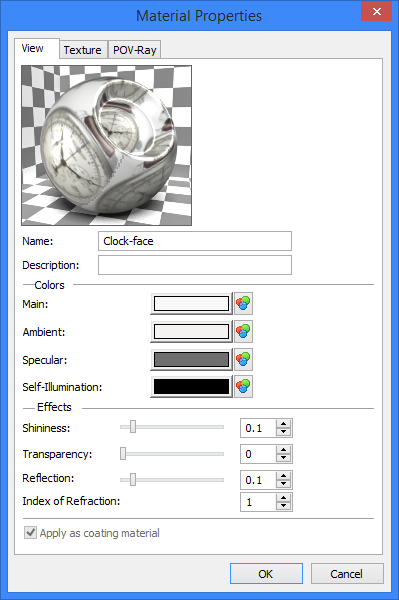The image size is (399, 600).
Task: Decrease Transparency value with down arrow
Action: 283,458
